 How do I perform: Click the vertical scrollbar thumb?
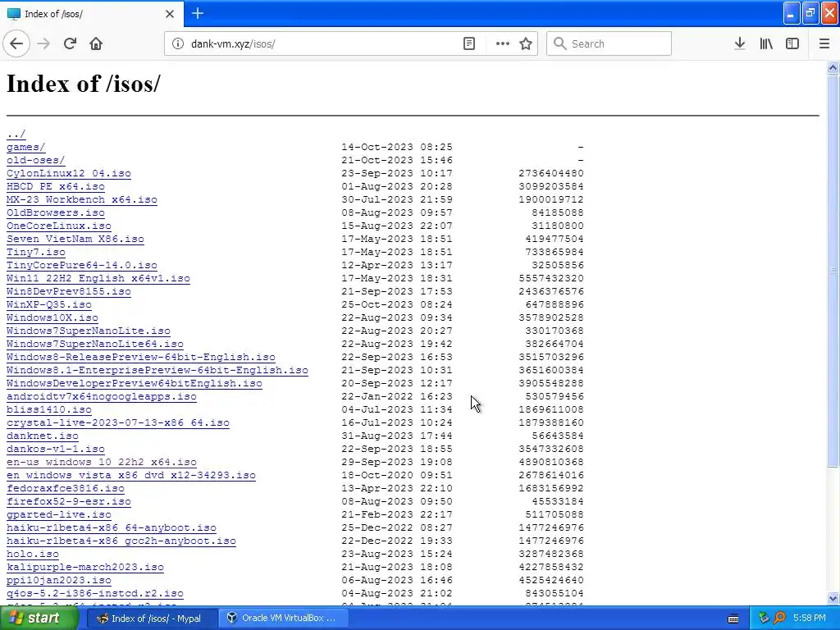833,271
